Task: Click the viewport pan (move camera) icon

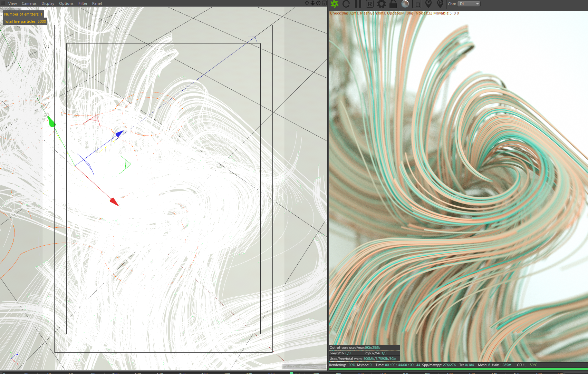Action: coord(307,3)
